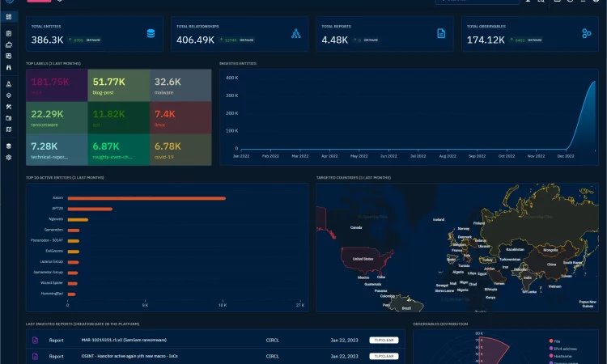Toggle the Hostname series in legend
607x364 pixels.
560,356
